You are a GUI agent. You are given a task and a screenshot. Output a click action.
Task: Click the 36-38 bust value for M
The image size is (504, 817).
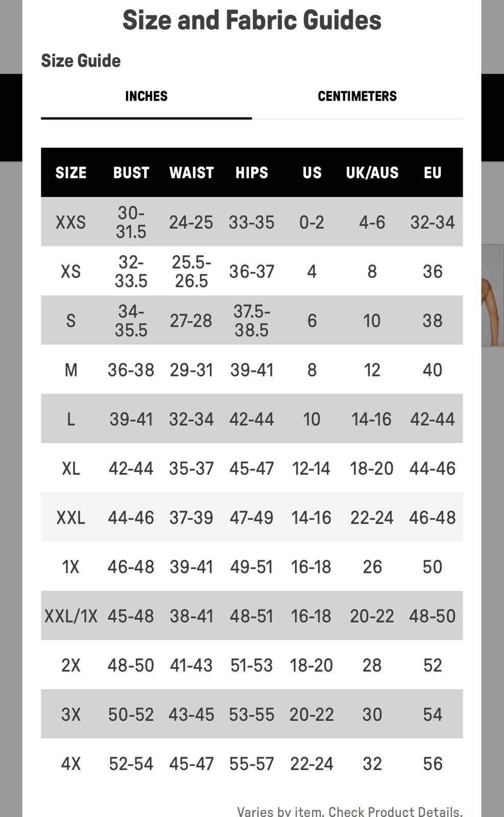[x=131, y=370]
